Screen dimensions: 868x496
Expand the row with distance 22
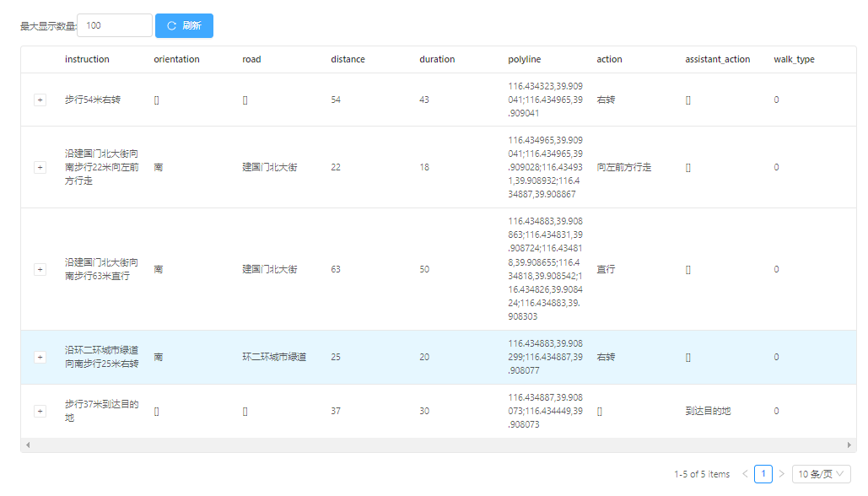pyautogui.click(x=40, y=167)
